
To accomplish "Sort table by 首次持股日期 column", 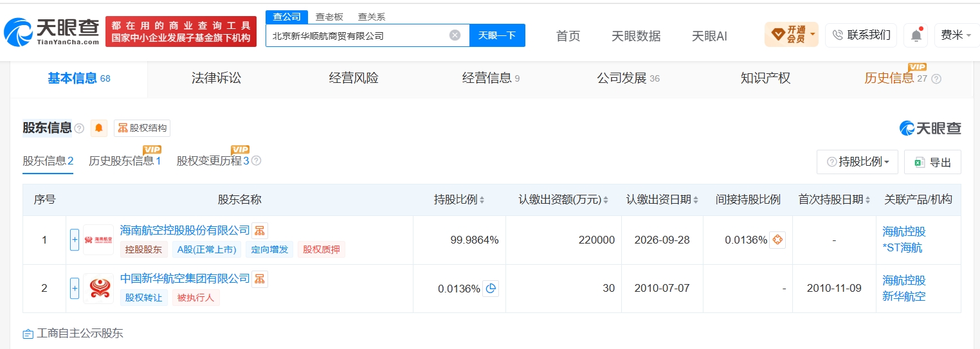I will click(835, 200).
